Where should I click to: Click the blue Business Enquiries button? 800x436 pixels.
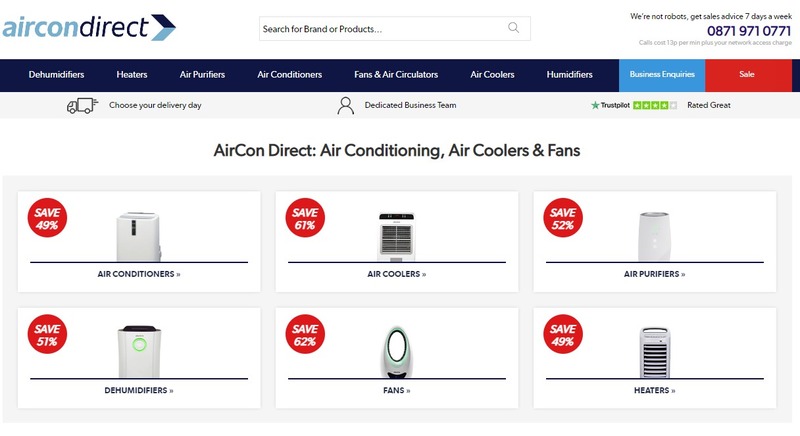click(x=662, y=75)
